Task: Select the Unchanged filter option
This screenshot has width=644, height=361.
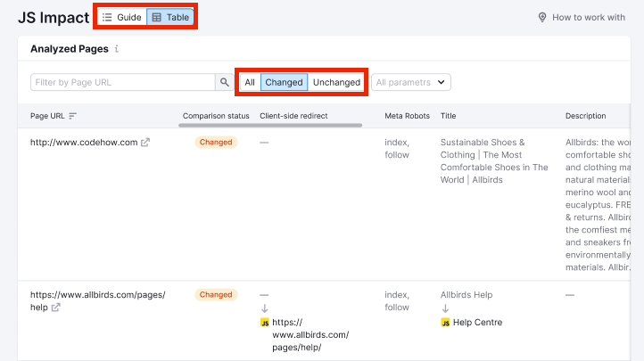Action: pos(336,82)
